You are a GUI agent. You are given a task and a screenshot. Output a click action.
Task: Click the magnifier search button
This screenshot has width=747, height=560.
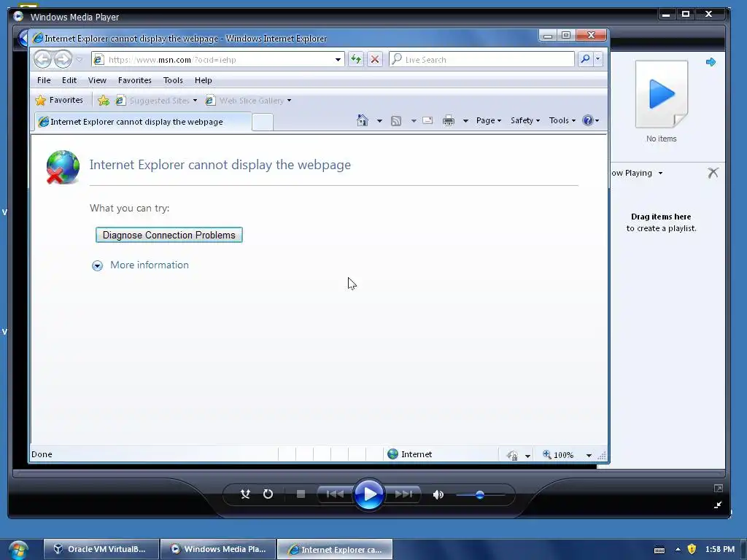(x=584, y=60)
